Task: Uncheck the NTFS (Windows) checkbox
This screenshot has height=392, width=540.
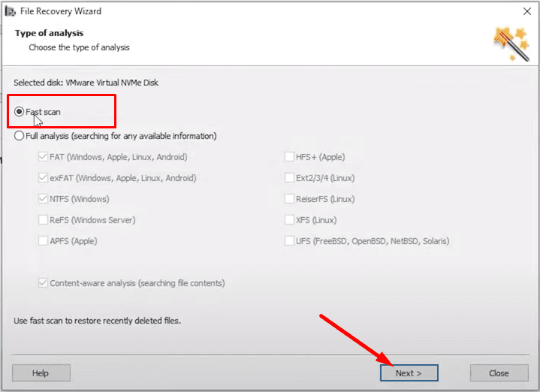Action: (x=43, y=199)
